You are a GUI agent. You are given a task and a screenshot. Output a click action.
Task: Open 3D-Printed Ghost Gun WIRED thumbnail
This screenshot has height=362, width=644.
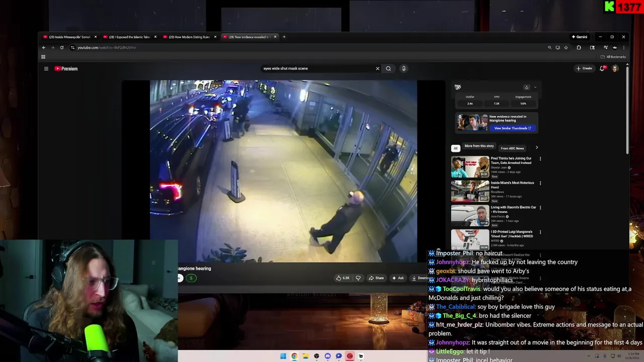(470, 240)
